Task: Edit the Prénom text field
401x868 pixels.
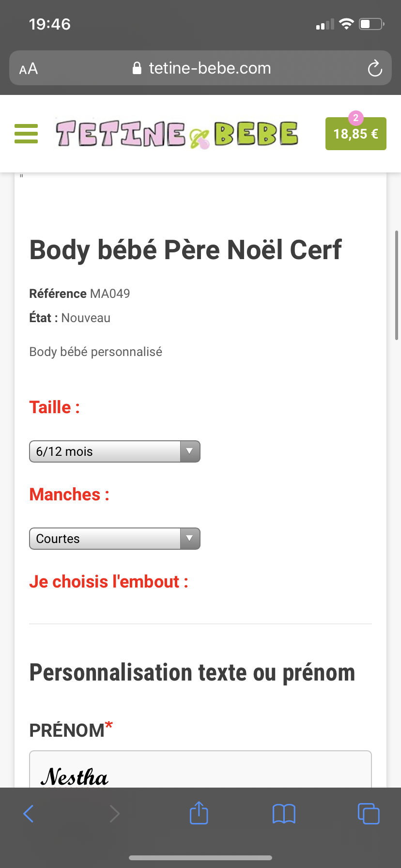Action: click(200, 770)
